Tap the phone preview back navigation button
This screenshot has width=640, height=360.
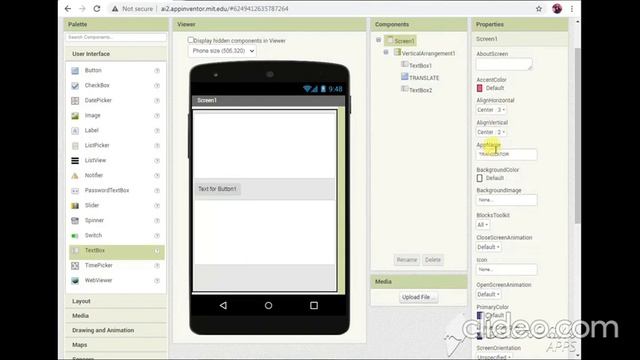[x=223, y=305]
